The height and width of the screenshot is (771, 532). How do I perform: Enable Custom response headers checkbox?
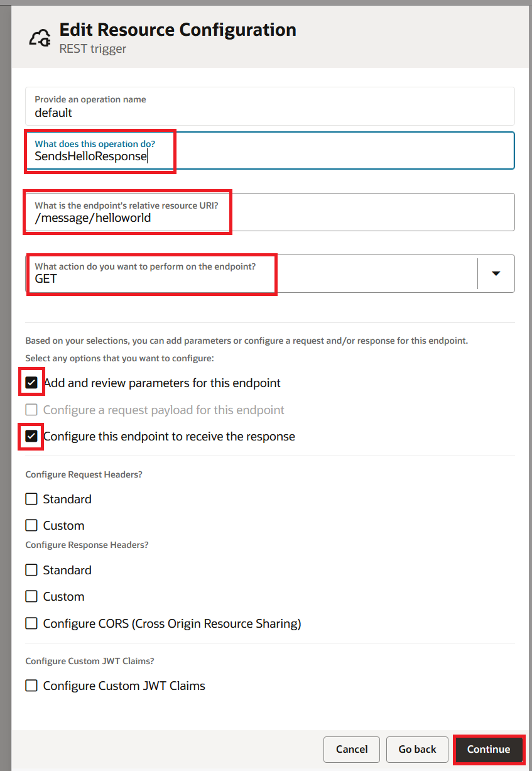pyautogui.click(x=31, y=596)
